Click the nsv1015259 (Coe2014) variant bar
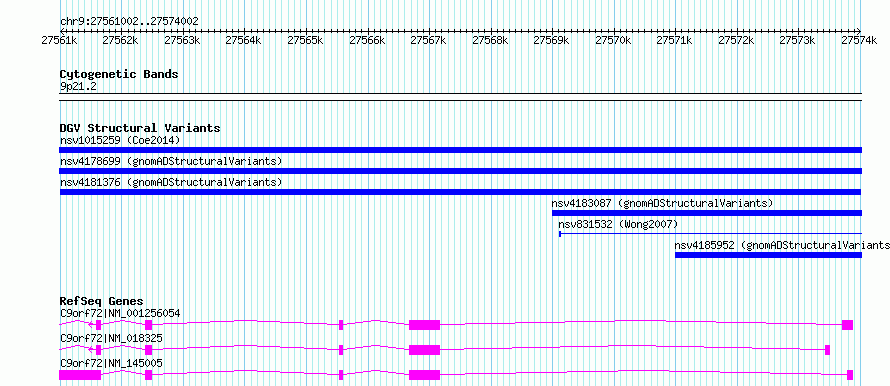This screenshot has height=386, width=890. click(460, 150)
